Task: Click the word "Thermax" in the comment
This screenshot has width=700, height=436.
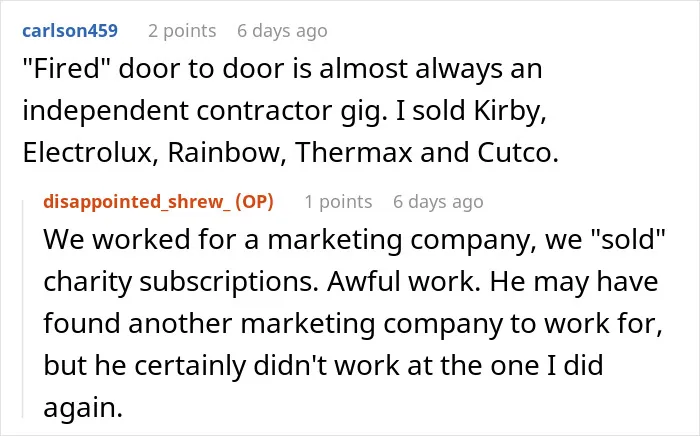Action: 354,152
